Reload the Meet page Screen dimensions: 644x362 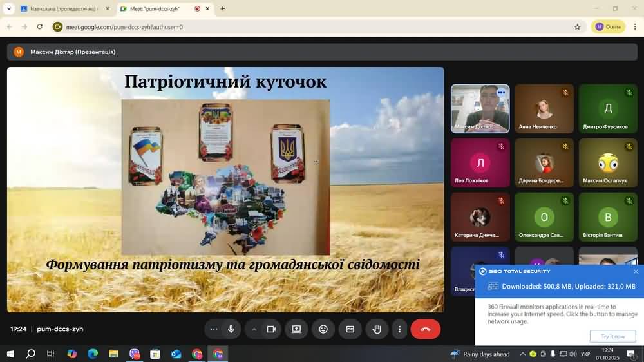click(x=40, y=27)
